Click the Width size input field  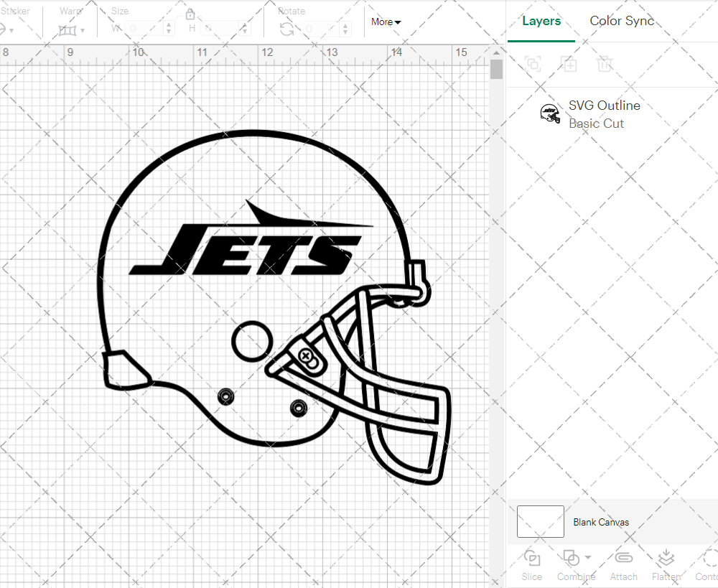tap(144, 28)
